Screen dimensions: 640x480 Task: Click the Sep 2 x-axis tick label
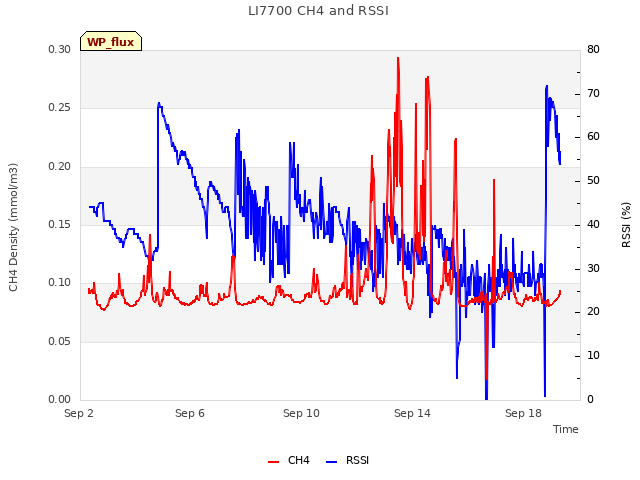[79, 413]
